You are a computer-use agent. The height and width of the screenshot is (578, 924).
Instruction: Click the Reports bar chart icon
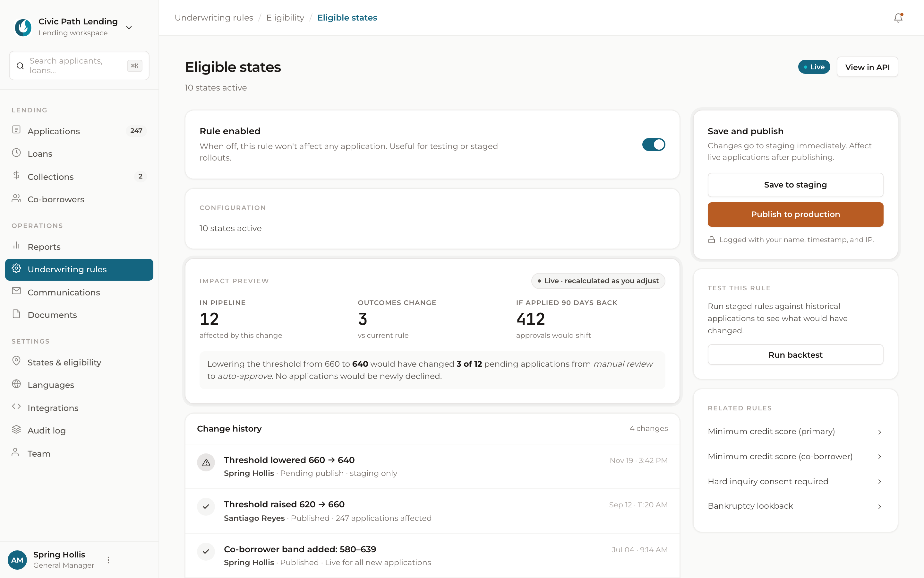[x=16, y=246]
